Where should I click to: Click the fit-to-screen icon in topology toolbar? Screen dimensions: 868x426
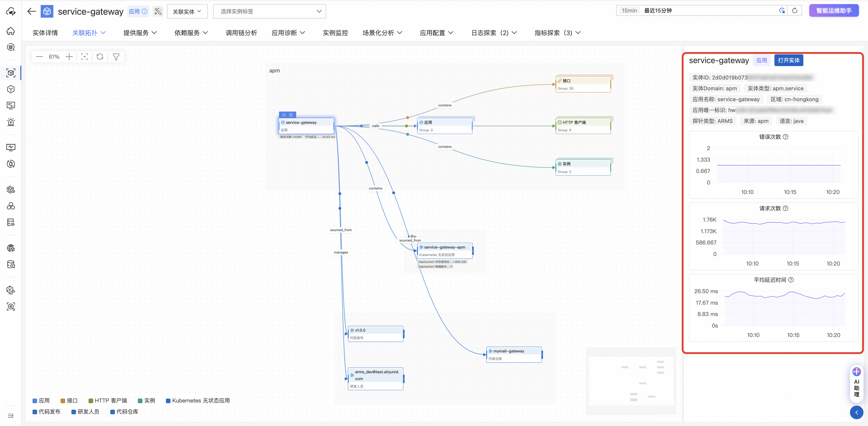85,57
